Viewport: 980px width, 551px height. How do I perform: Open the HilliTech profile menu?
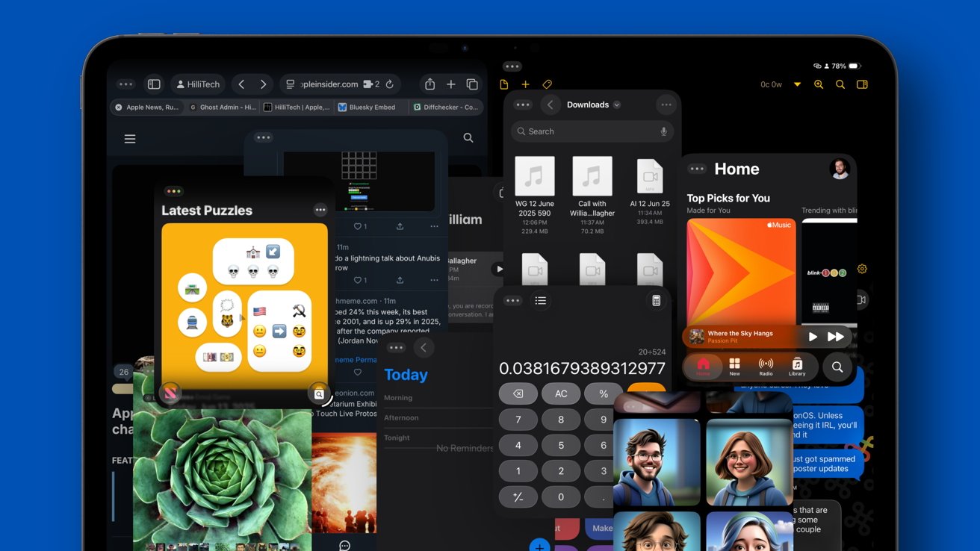click(198, 84)
